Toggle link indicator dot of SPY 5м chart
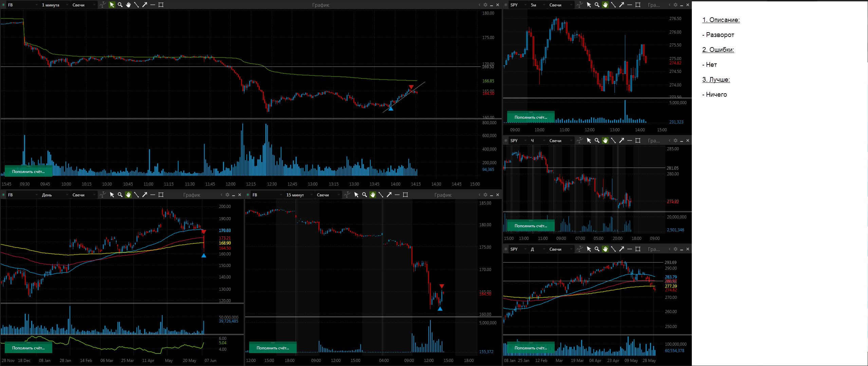Screen dimensions: 868x366 coord(506,5)
